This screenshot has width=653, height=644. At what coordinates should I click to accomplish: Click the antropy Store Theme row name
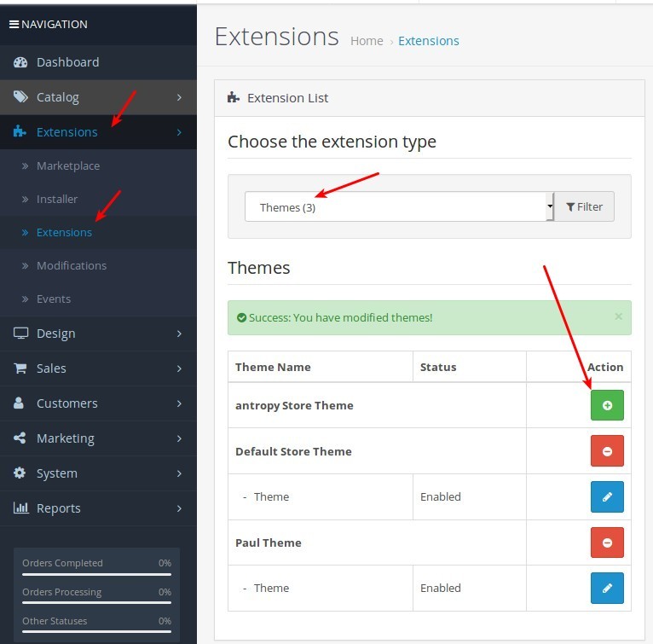(x=294, y=405)
